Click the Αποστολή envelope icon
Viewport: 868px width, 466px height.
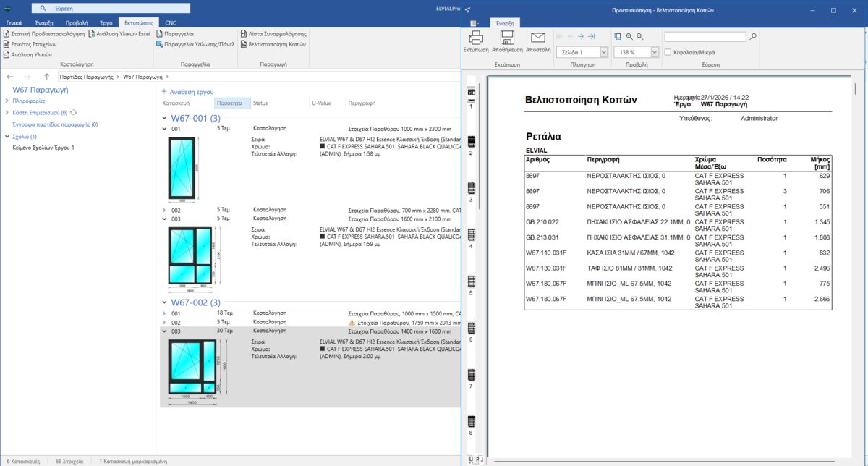pyautogui.click(x=537, y=38)
